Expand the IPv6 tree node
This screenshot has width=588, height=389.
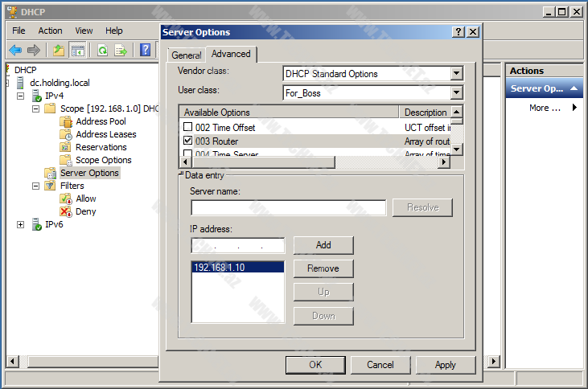[x=20, y=224]
